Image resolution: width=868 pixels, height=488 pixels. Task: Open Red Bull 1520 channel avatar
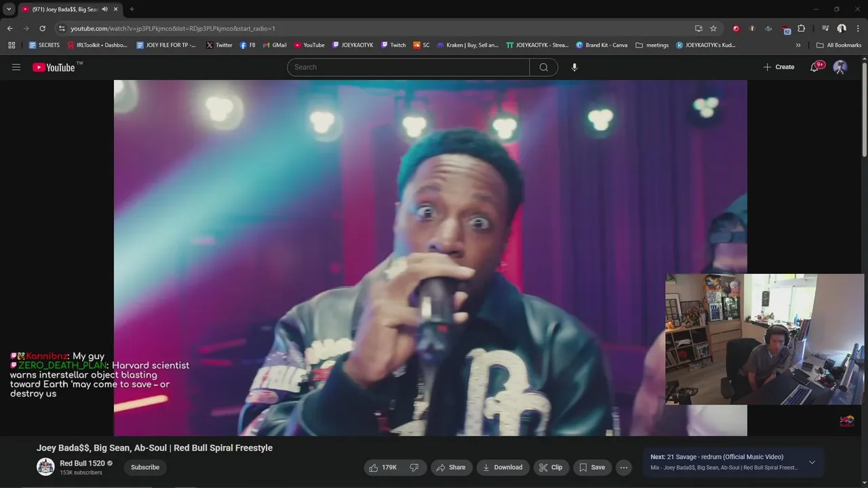tap(45, 467)
